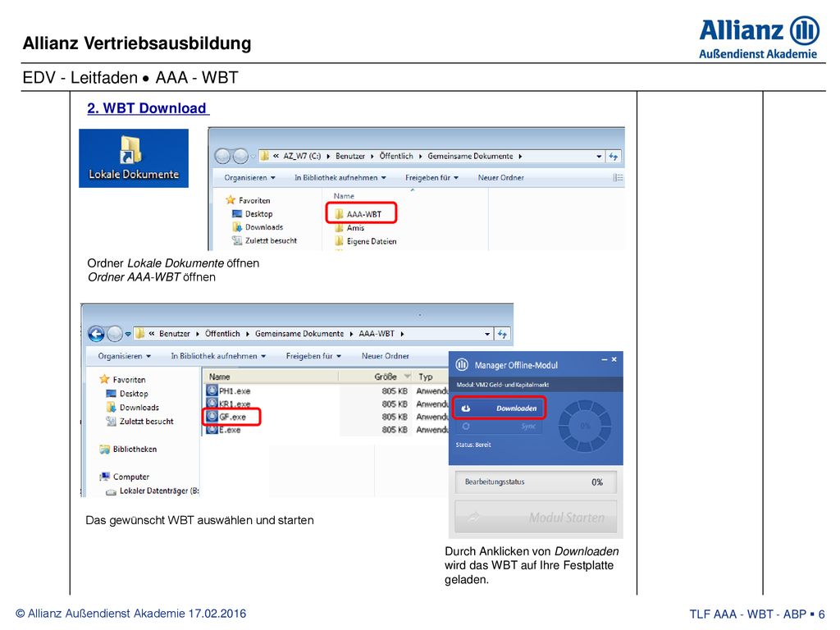Open the AAA-WBT folder in upper Explorer

(x=359, y=214)
